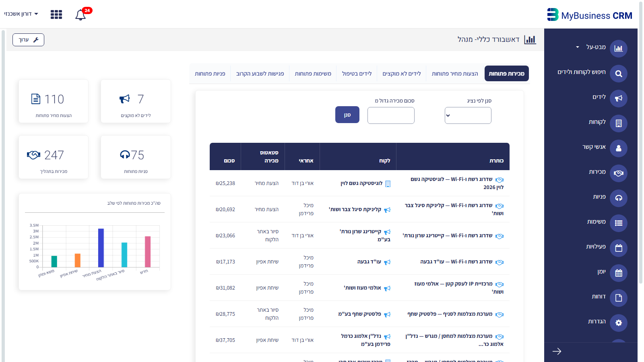The image size is (644, 362).
Task: Open the 110 open quotes card
Action: point(54,101)
